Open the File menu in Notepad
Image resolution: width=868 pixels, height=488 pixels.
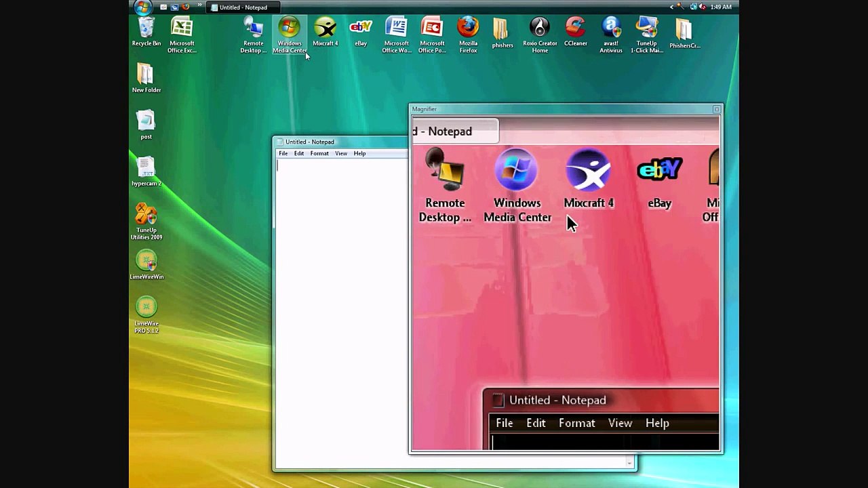pos(283,153)
